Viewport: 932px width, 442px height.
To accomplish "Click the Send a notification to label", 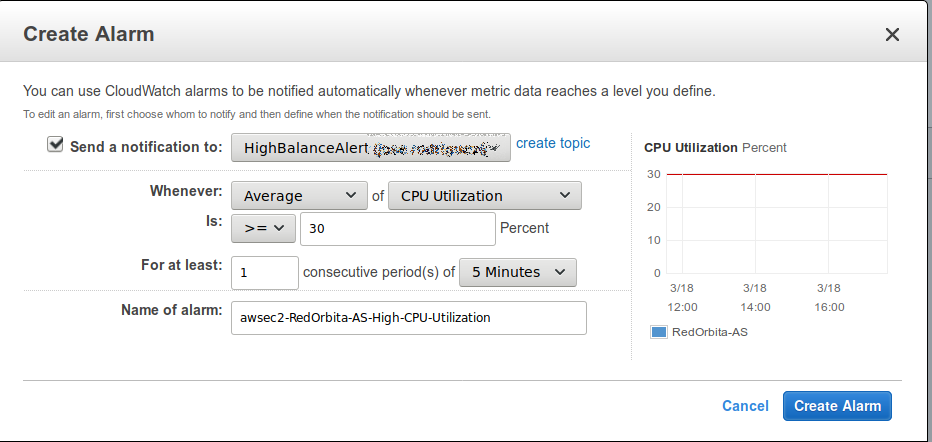I will pyautogui.click(x=146, y=147).
